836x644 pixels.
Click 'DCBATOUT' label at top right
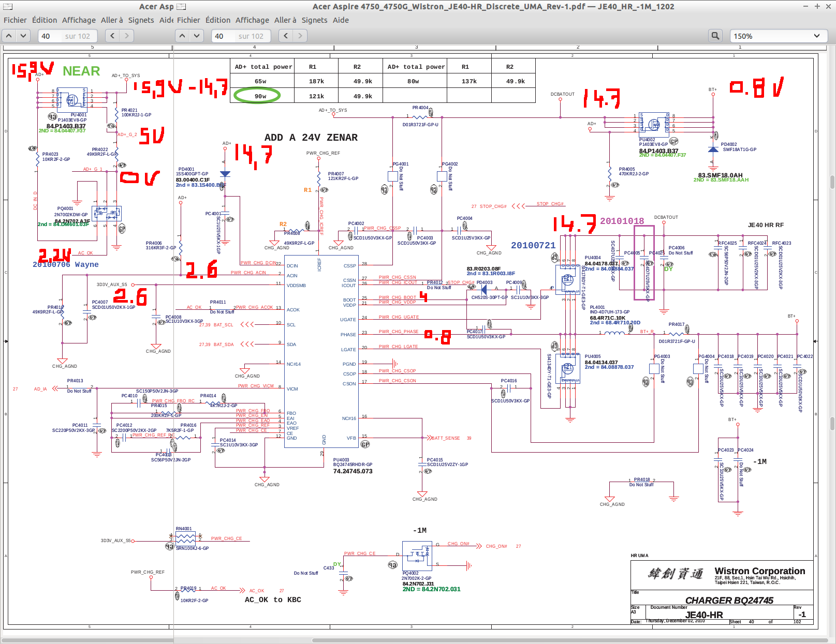pyautogui.click(x=563, y=94)
